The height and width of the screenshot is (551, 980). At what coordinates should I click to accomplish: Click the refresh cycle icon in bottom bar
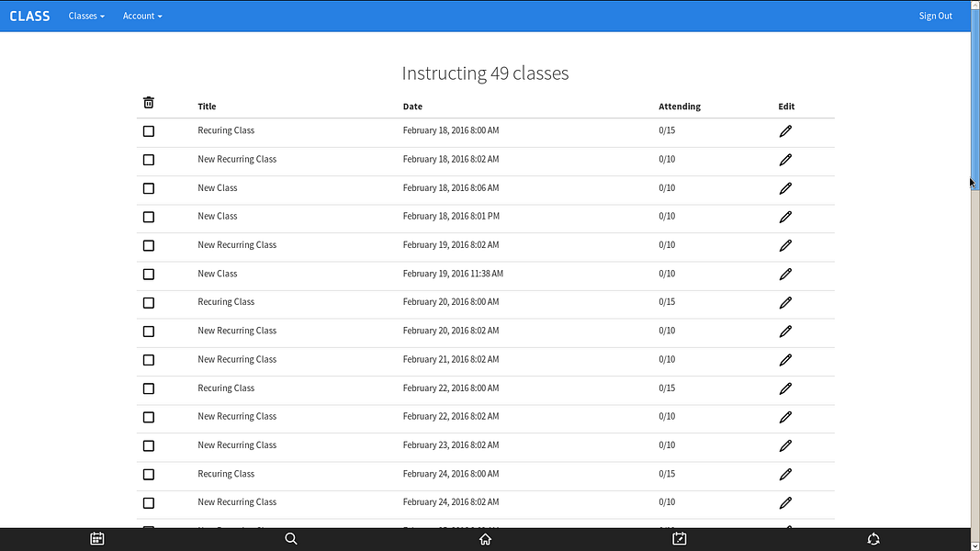pyautogui.click(x=873, y=538)
